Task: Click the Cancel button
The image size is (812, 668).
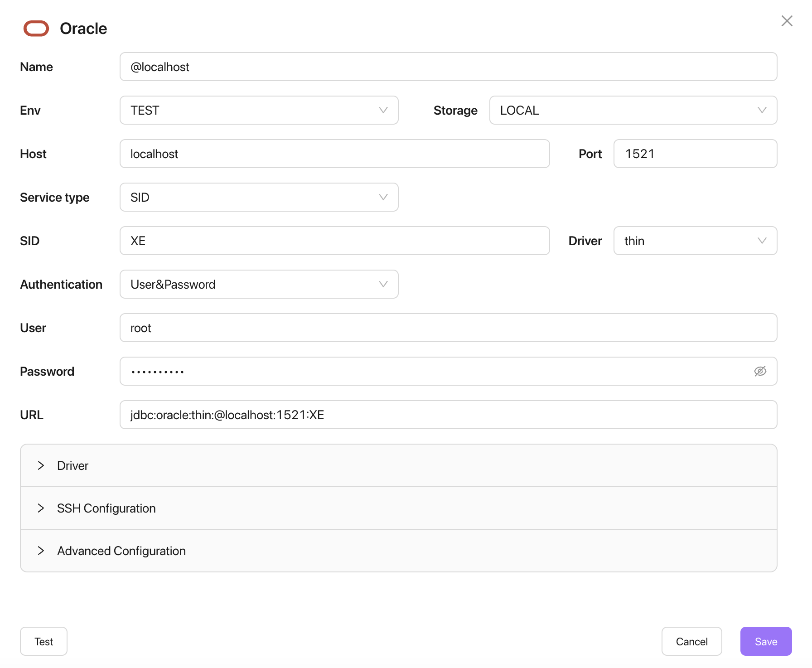Action: [x=691, y=641]
